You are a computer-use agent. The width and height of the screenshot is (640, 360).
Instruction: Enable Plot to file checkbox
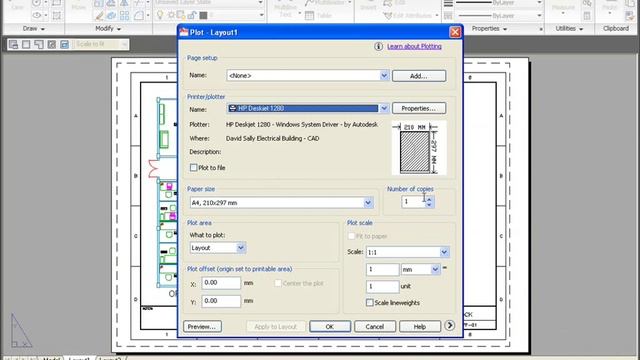[x=193, y=168]
